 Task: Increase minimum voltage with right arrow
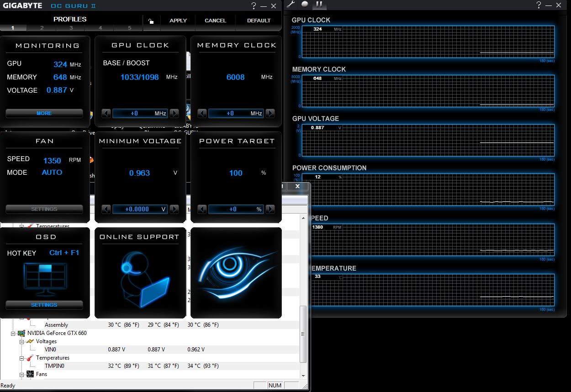pos(174,209)
